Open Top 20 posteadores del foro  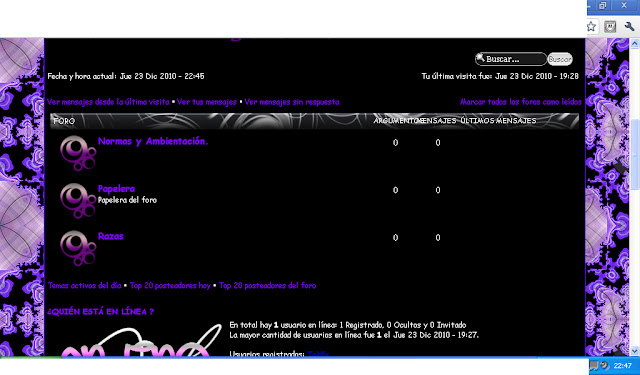(x=268, y=286)
